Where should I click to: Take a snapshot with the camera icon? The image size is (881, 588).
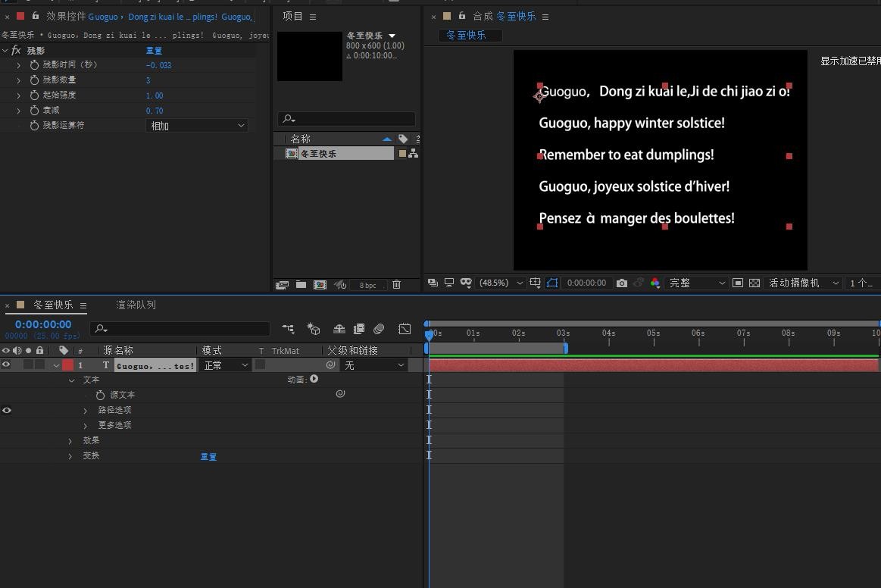621,283
